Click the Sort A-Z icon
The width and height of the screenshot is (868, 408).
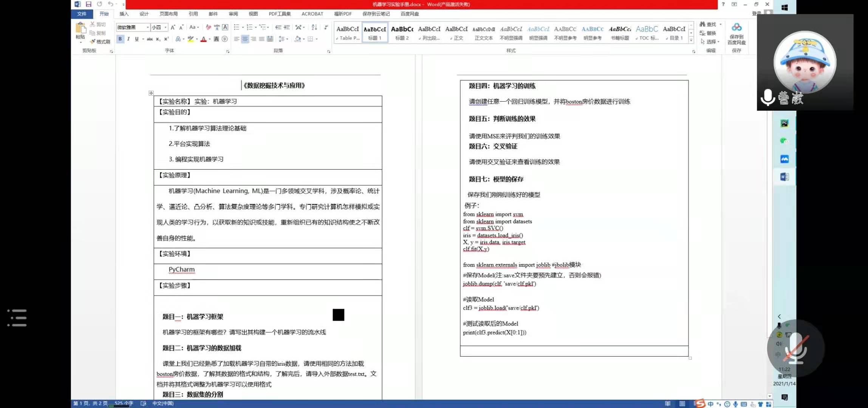tap(314, 27)
